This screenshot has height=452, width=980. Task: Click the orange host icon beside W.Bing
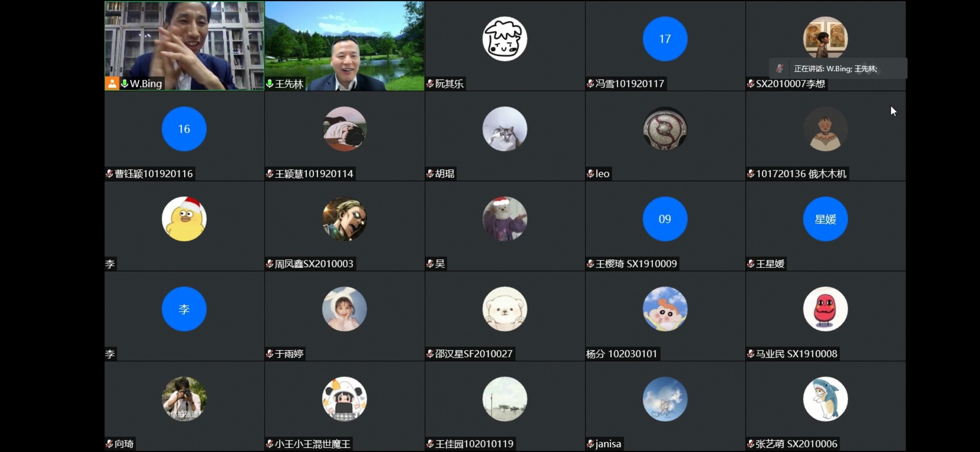click(112, 84)
